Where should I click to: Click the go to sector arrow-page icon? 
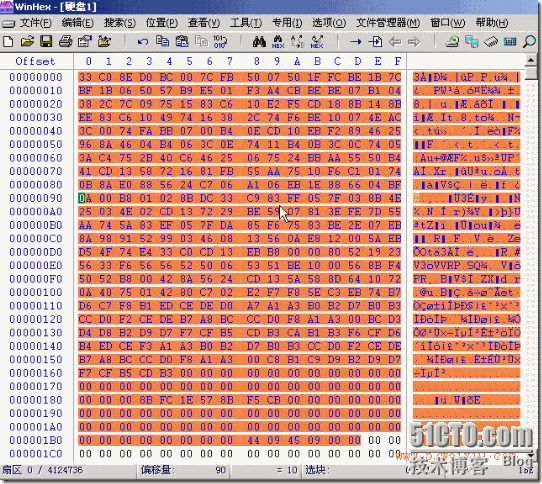coord(375,42)
